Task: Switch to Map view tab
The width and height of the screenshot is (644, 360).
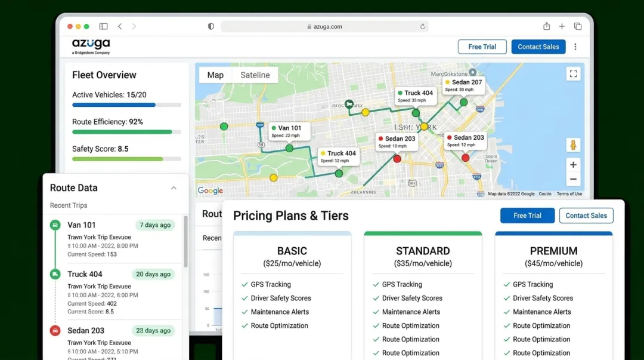Action: (x=215, y=75)
